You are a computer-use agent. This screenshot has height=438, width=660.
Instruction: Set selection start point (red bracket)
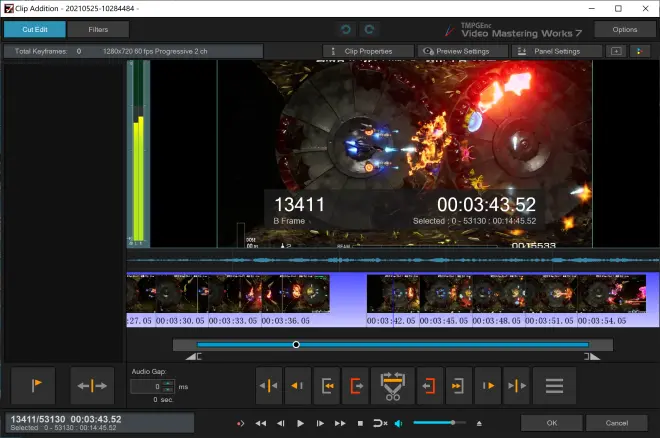[356, 385]
